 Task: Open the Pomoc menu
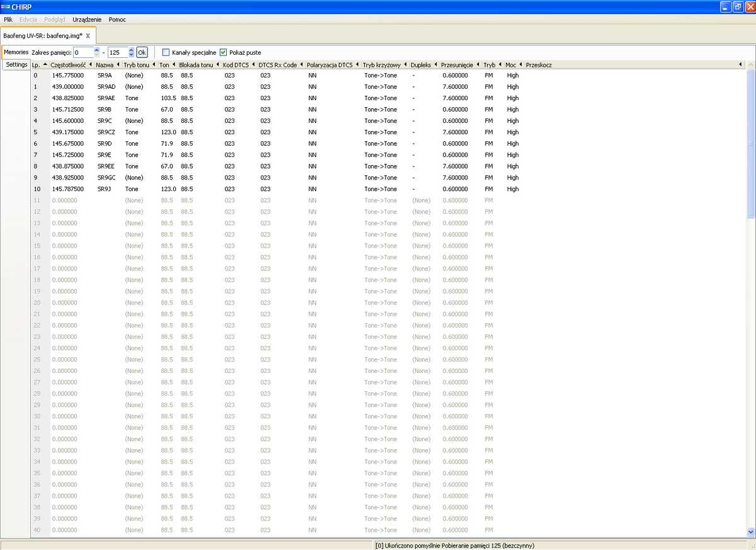(117, 20)
